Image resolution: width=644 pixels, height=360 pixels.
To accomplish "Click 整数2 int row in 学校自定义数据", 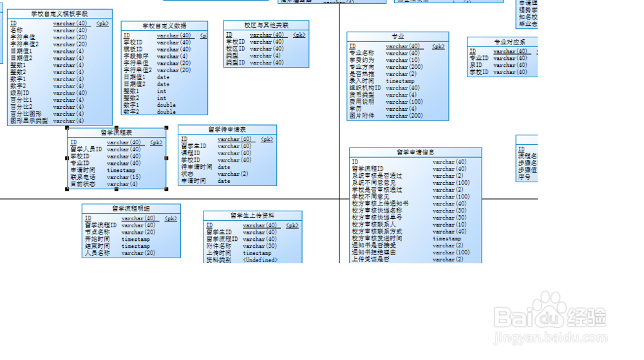I will [144, 98].
